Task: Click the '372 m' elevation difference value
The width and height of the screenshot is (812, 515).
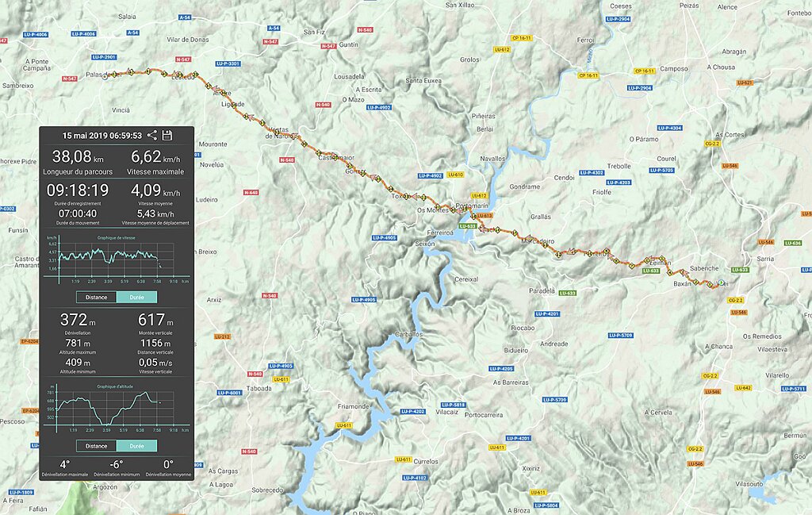Action: click(x=78, y=320)
